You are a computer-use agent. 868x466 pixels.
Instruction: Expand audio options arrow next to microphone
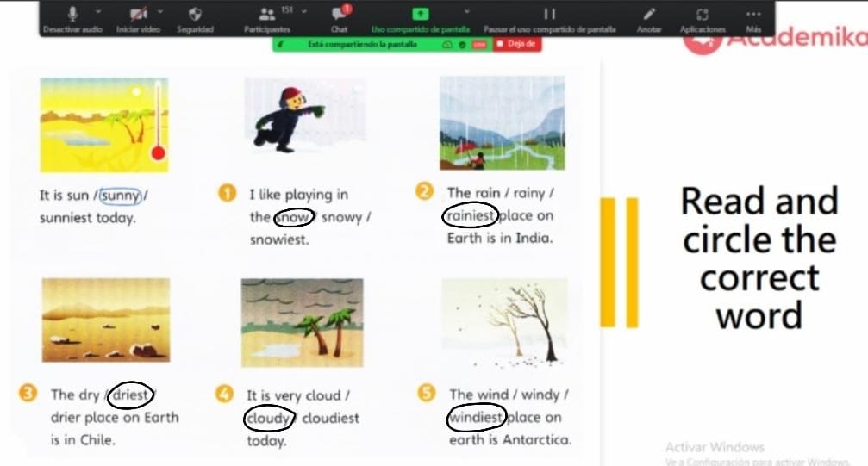pos(98,11)
